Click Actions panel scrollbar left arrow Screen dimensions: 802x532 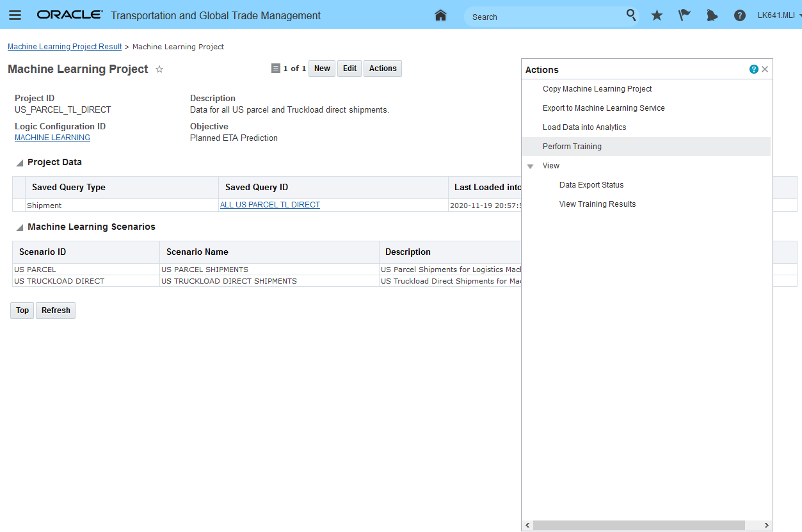coord(527,525)
